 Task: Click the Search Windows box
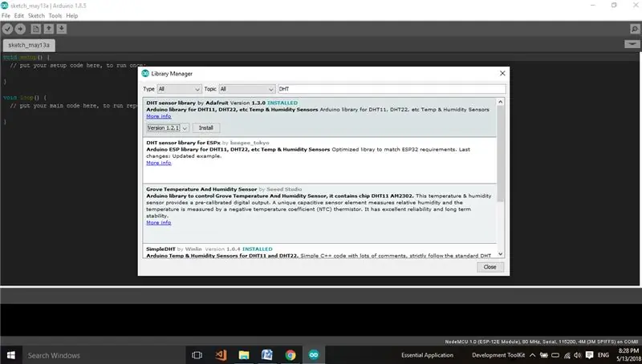click(104, 355)
